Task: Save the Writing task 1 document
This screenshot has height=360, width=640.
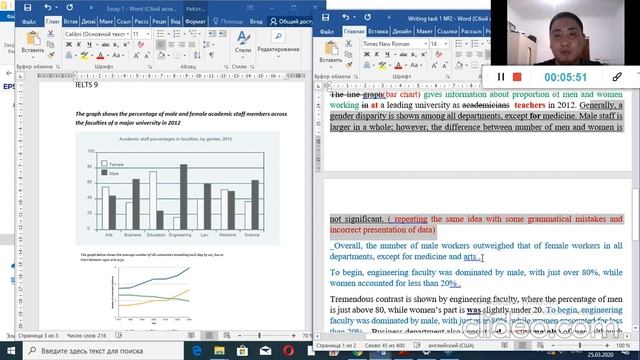Action: (325, 18)
